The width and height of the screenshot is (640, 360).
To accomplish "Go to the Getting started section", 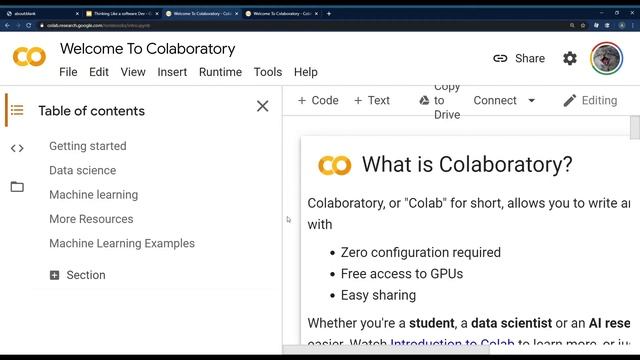I will [88, 146].
